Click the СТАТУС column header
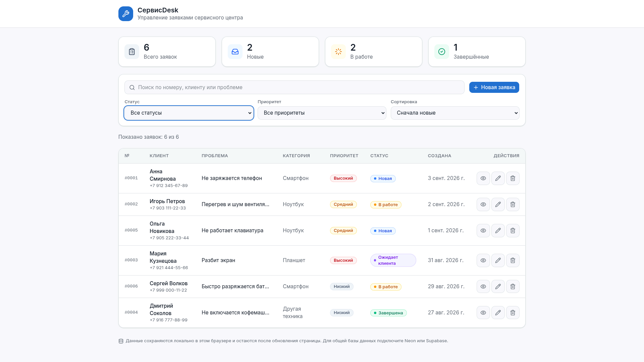This screenshot has height=362, width=644. (379, 156)
